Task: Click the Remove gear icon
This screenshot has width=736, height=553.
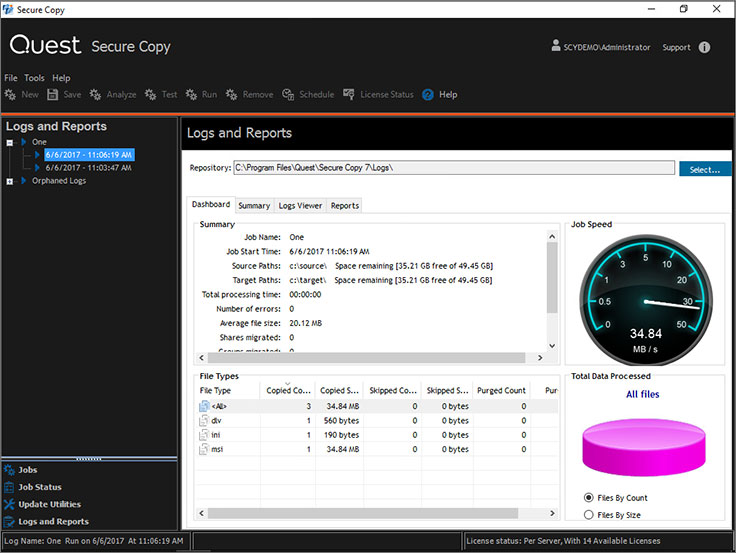Action: (231, 94)
